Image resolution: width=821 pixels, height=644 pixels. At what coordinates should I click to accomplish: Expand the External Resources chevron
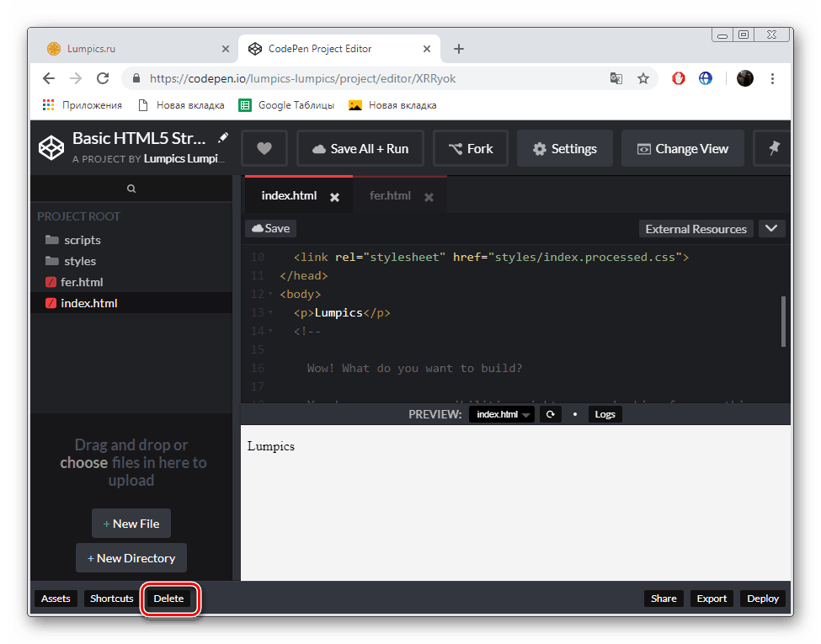pyautogui.click(x=771, y=228)
